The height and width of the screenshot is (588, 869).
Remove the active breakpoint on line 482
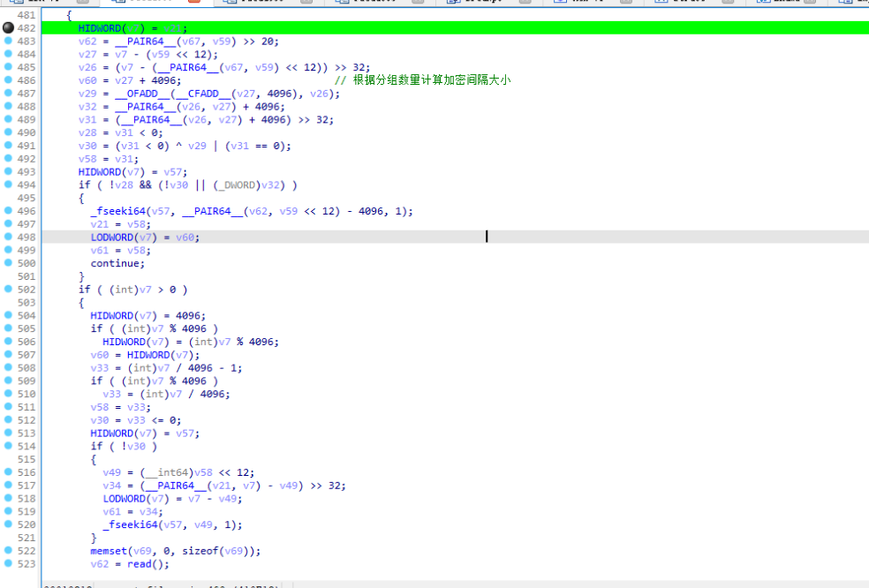click(x=8, y=28)
